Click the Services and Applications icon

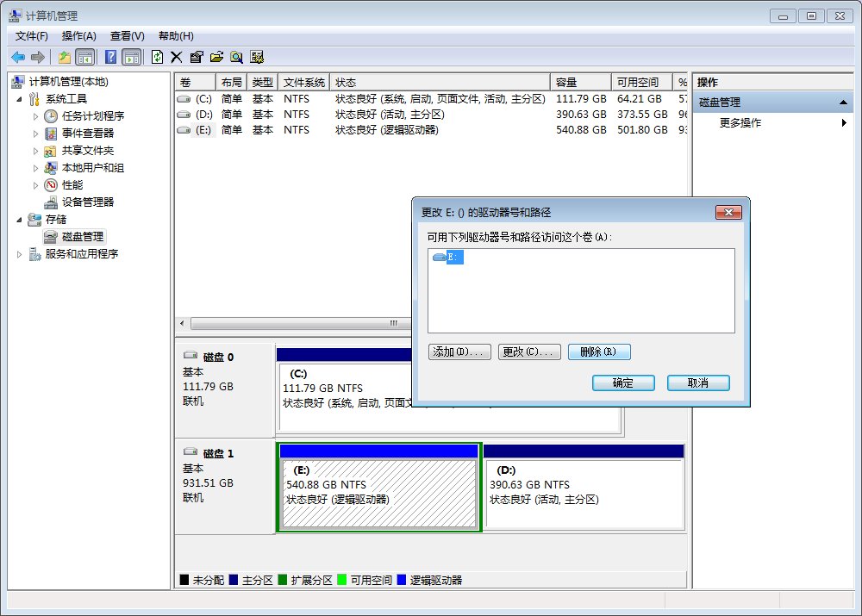(34, 254)
